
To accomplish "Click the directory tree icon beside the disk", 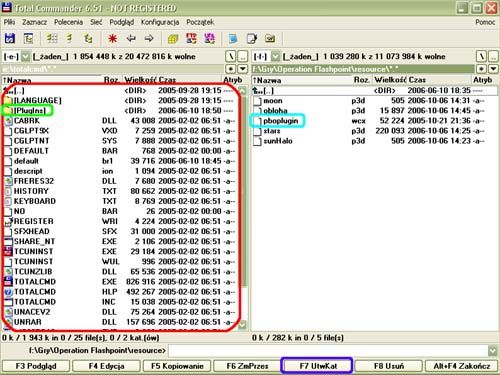I will pyautogui.click(x=28, y=39).
